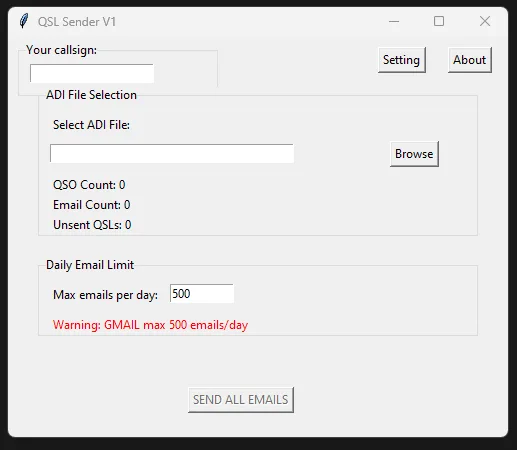Close the QSL Sender V1 window
517x450 pixels.
(x=485, y=21)
